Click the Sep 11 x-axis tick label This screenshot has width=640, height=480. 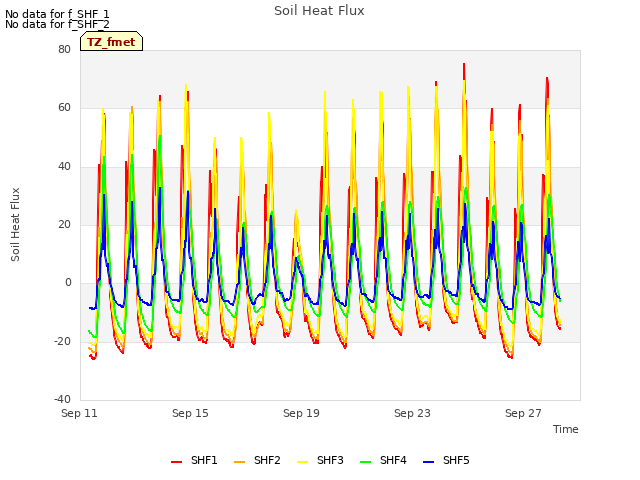(x=79, y=413)
